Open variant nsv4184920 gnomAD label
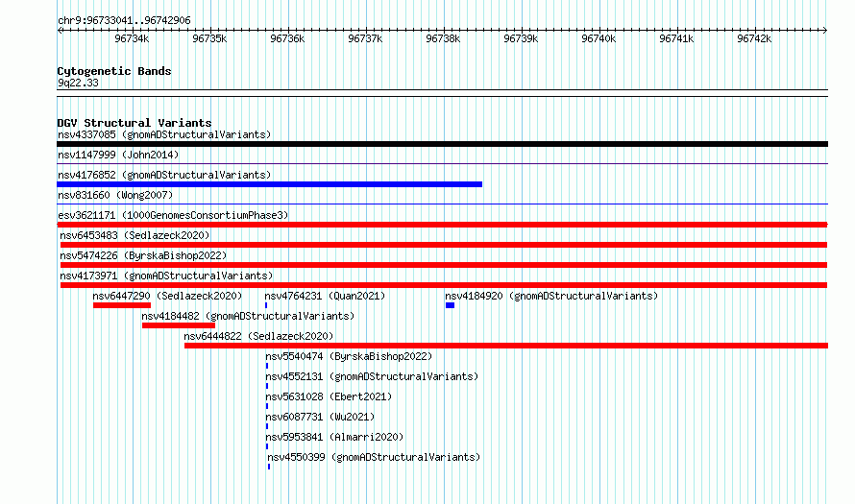 (x=551, y=296)
